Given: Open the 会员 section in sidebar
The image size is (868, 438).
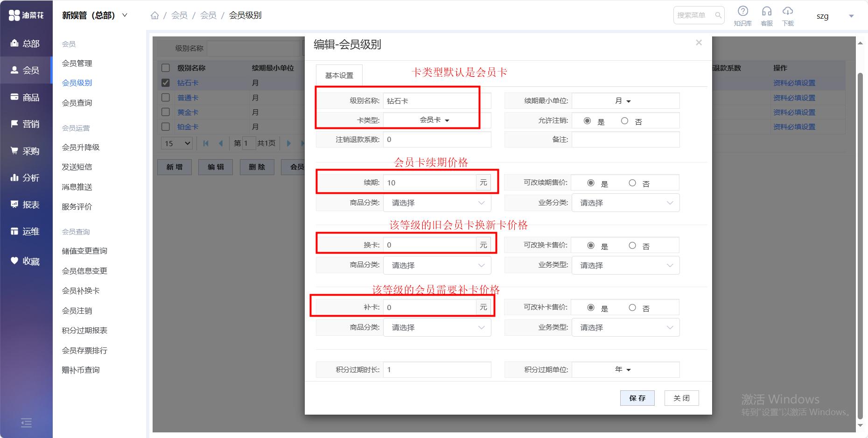Looking at the screenshot, I should [26, 70].
